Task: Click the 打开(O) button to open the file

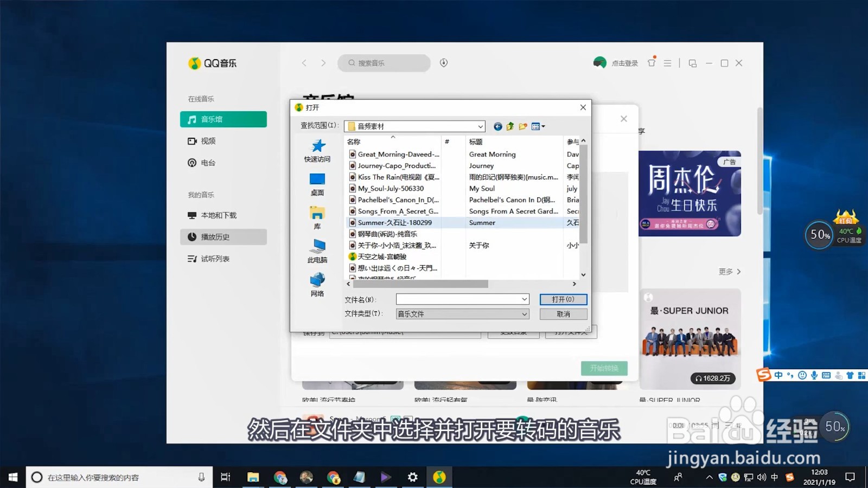Action: click(563, 299)
